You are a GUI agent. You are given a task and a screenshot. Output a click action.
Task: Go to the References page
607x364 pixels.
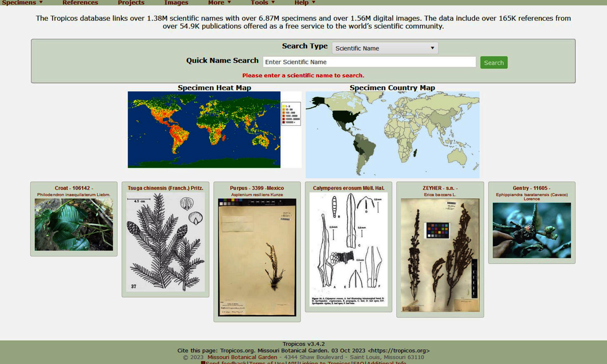[x=80, y=2]
